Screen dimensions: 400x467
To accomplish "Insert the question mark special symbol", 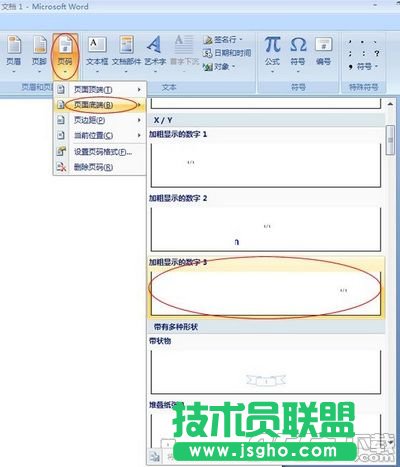I will tap(377, 53).
